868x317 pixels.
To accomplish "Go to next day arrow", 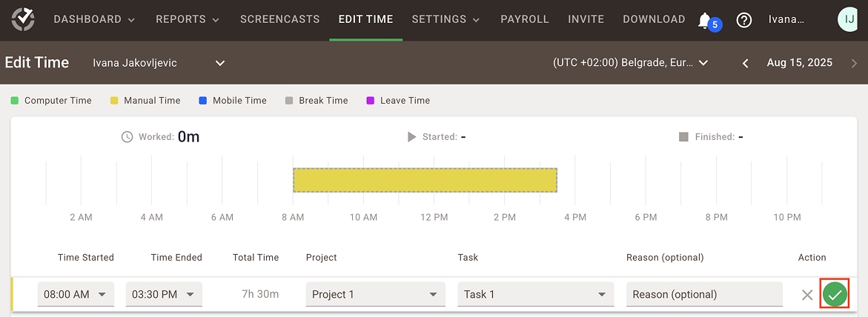I will tap(854, 63).
